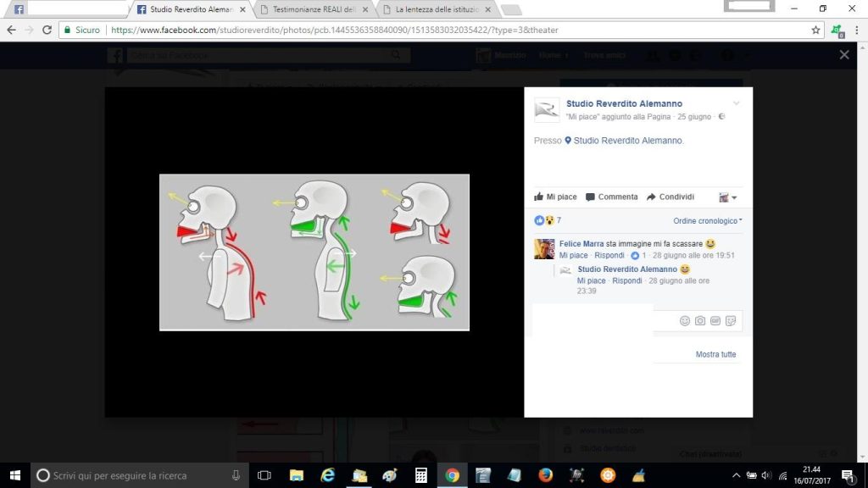Image resolution: width=868 pixels, height=488 pixels.
Task: Bookmark this page with the star icon
Action: pos(815,30)
